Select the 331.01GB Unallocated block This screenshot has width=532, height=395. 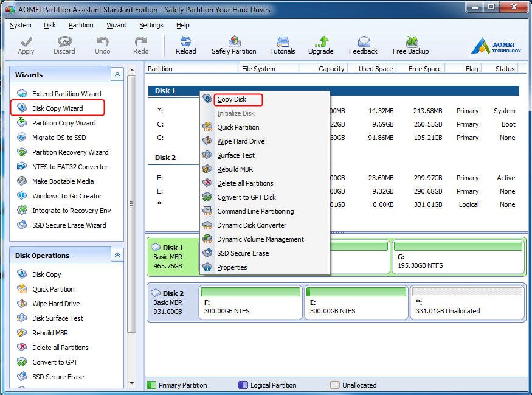(x=468, y=302)
